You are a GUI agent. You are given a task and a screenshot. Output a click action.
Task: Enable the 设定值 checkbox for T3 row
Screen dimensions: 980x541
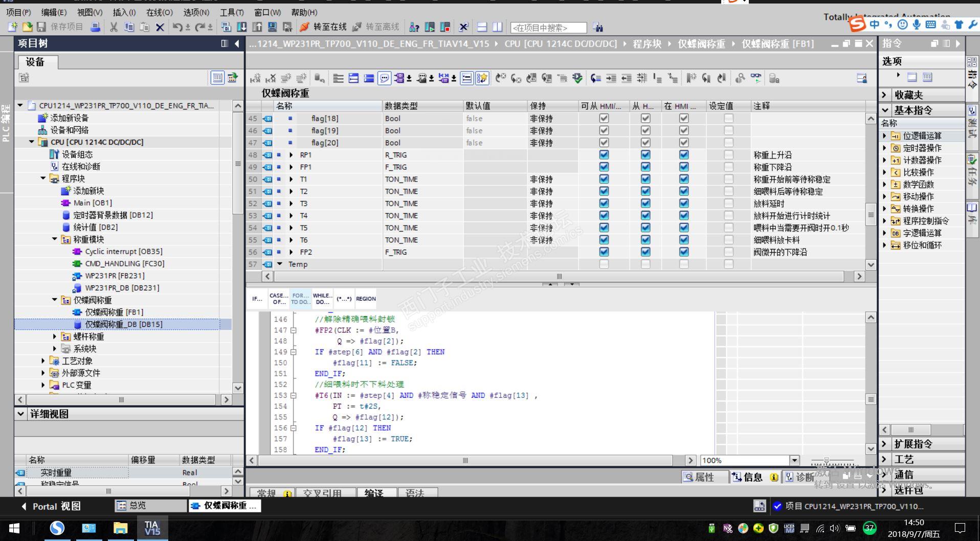[728, 204]
